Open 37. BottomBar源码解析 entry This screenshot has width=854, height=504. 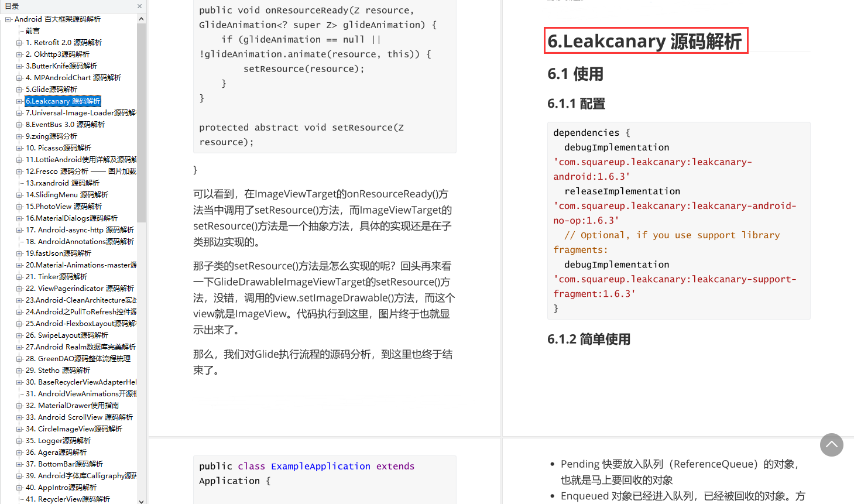(x=64, y=464)
